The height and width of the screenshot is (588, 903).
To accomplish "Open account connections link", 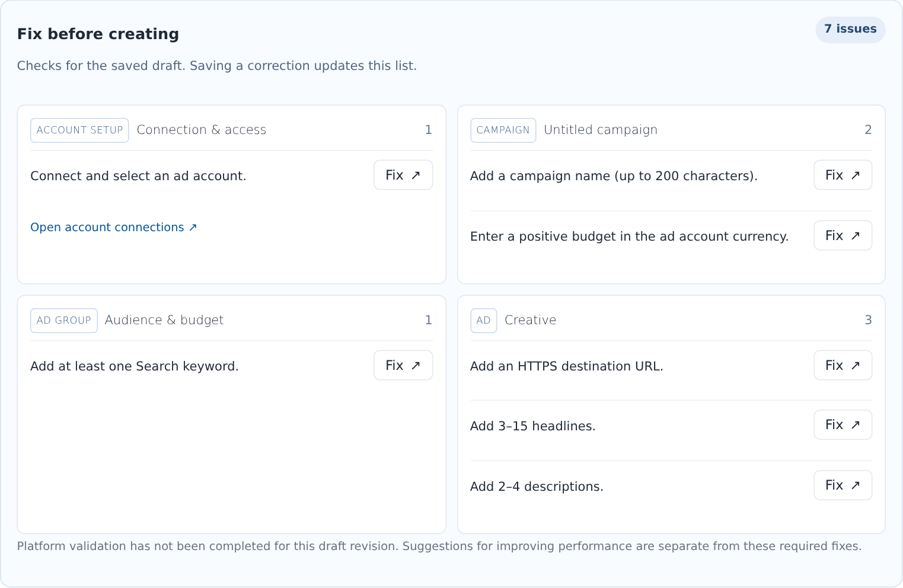I will tap(114, 227).
